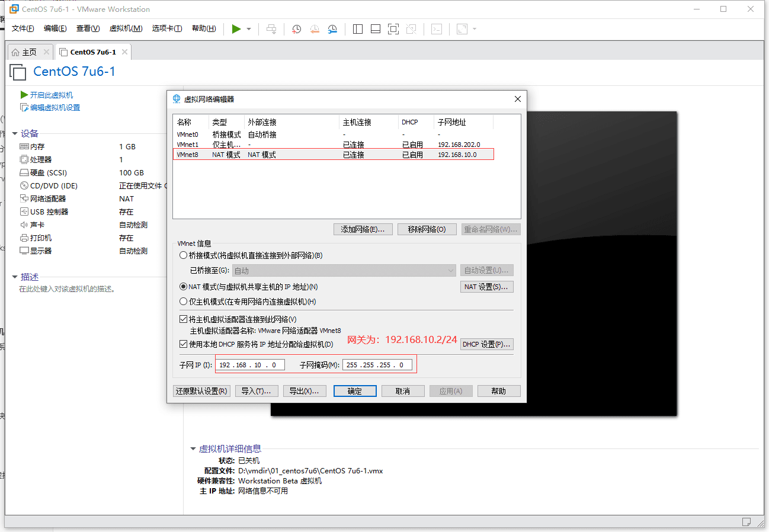The width and height of the screenshot is (769, 532).
Task: Click the 显示器 display icon
Action: pyautogui.click(x=24, y=251)
